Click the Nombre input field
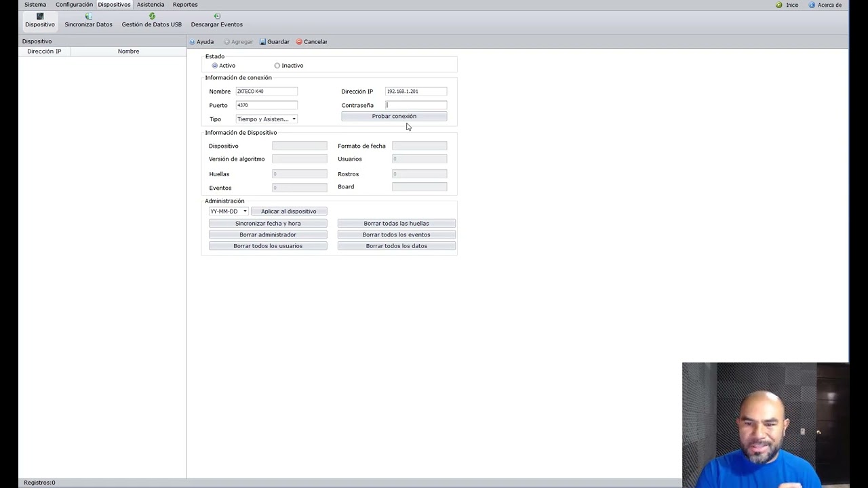The height and width of the screenshot is (488, 868). click(267, 91)
